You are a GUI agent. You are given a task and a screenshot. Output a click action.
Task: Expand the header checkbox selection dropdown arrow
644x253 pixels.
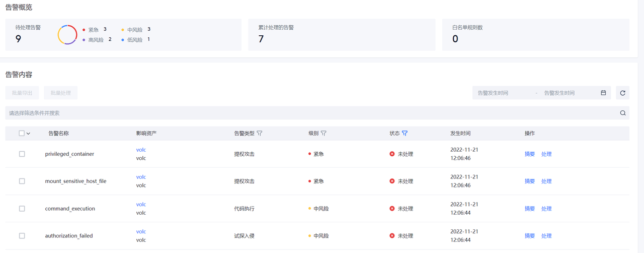pyautogui.click(x=29, y=134)
